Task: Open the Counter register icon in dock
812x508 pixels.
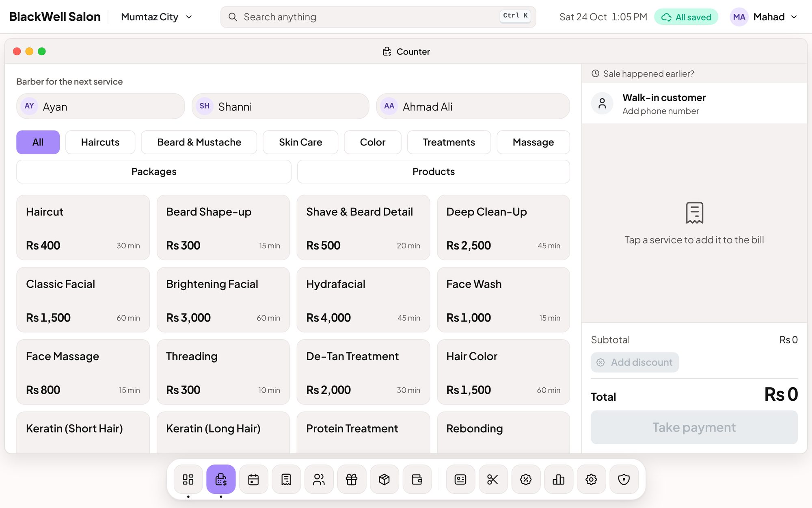Action: click(x=221, y=479)
